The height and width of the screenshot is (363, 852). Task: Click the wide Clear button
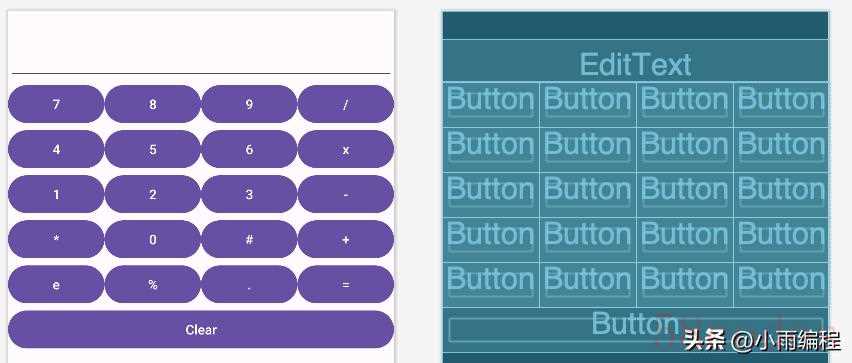pos(201,329)
